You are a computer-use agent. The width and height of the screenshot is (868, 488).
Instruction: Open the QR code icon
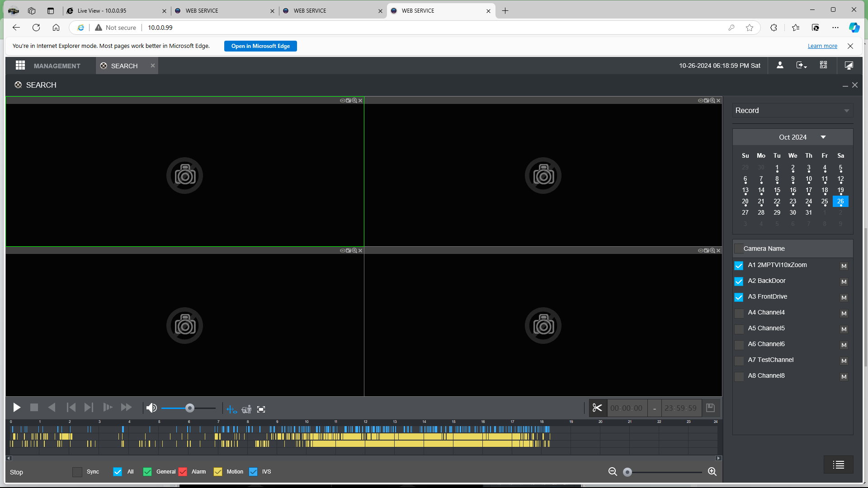(823, 66)
